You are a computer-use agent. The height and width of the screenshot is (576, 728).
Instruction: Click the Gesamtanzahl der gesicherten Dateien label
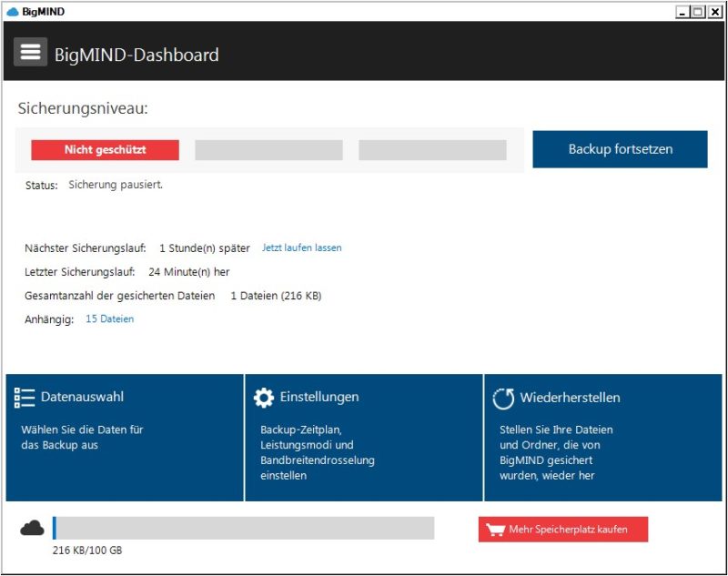click(120, 296)
